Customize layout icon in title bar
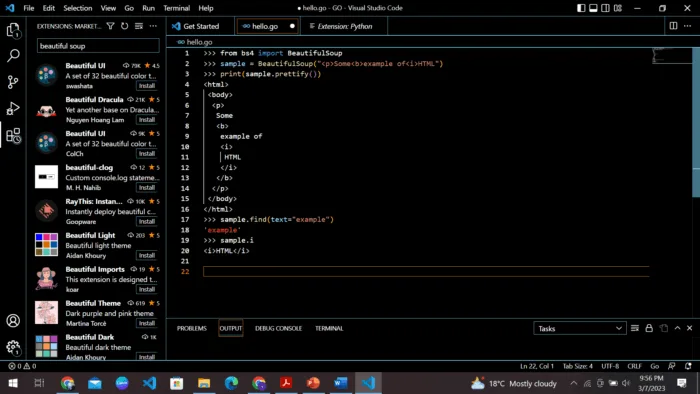 point(618,8)
